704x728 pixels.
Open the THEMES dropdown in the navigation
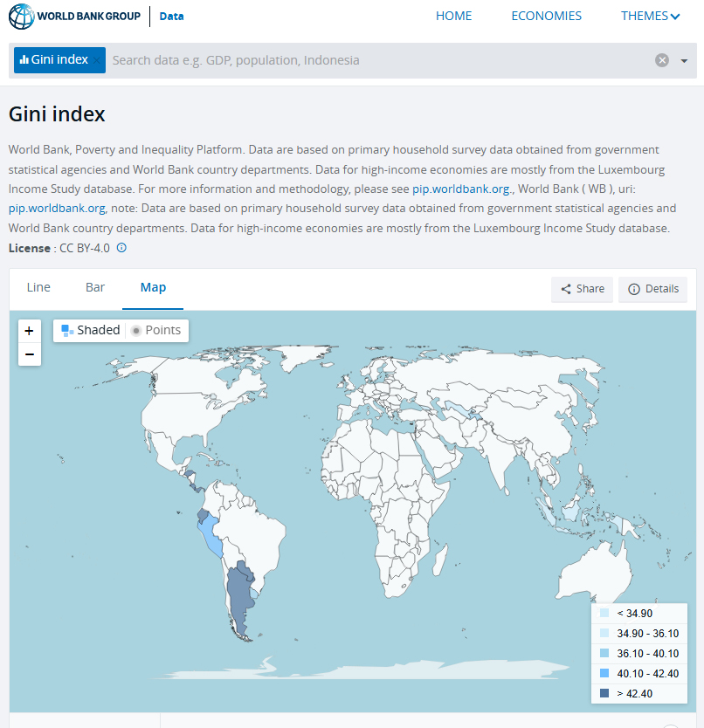pyautogui.click(x=650, y=16)
